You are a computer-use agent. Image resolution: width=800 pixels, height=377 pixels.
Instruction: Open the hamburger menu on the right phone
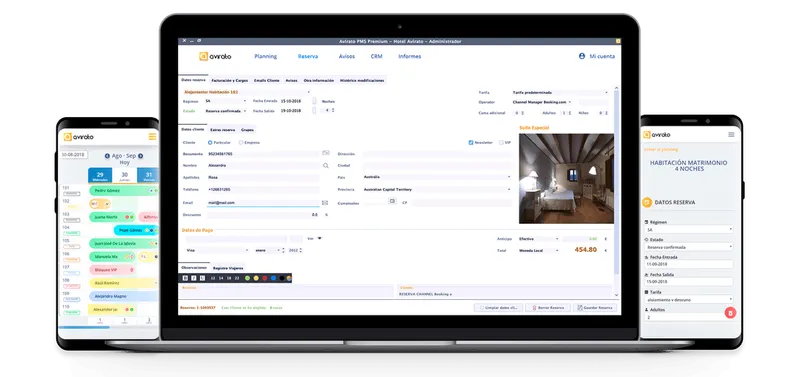click(x=731, y=135)
